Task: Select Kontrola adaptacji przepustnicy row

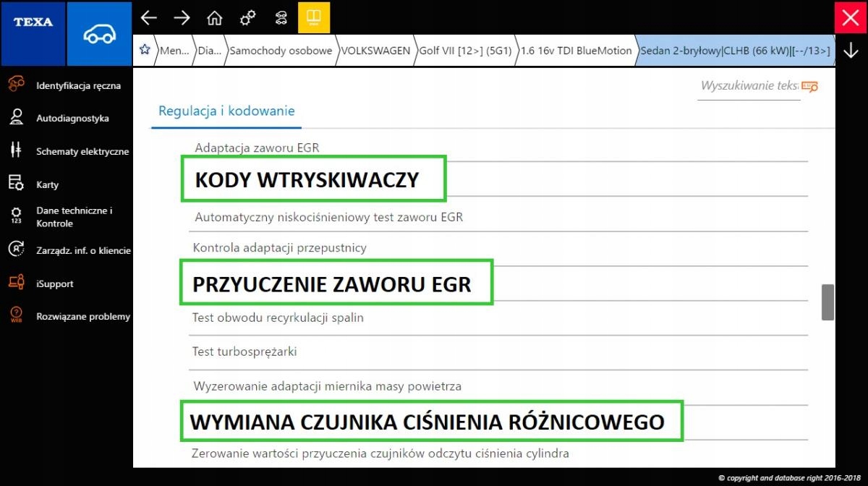Action: 498,248
